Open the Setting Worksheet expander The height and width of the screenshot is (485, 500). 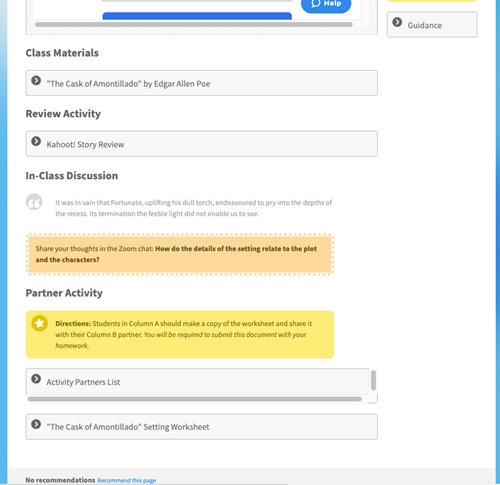tap(202, 427)
